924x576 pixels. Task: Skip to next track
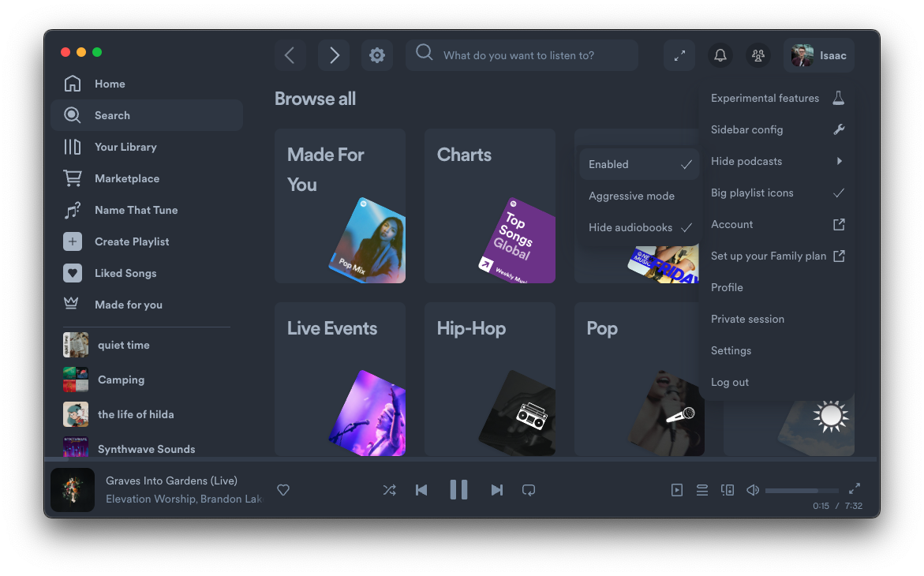click(497, 490)
